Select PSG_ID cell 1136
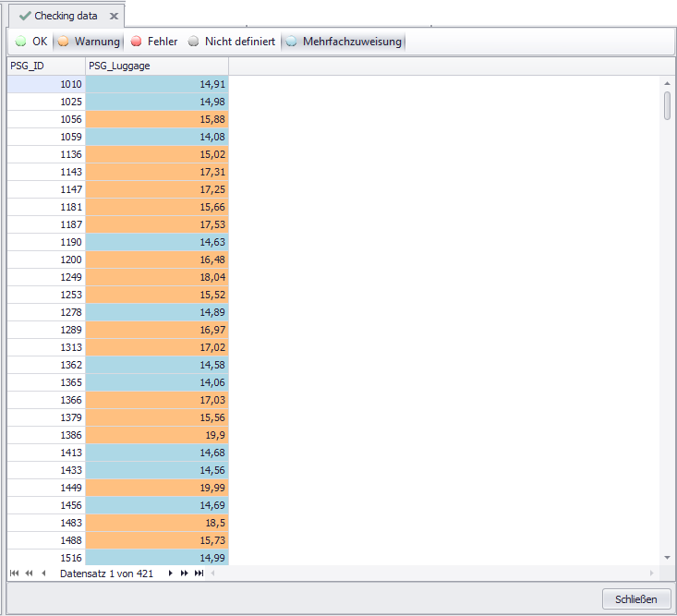Image resolution: width=677 pixels, height=616 pixels. 46,154
